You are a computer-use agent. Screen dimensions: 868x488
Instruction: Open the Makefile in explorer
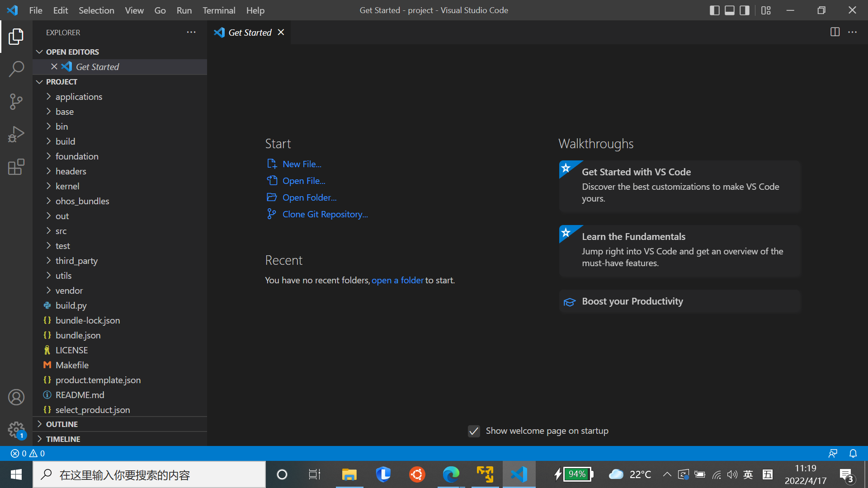(72, 365)
